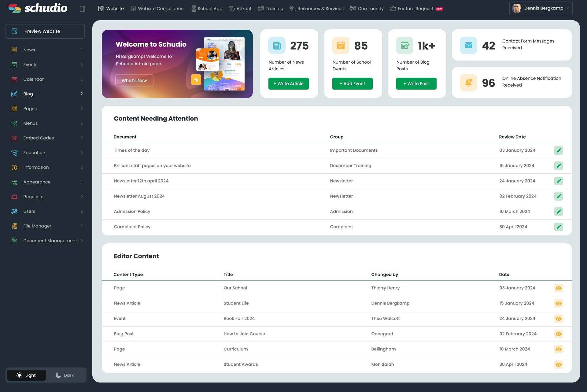
Task: Expand the Menus sidebar section chevron
Action: coord(82,123)
